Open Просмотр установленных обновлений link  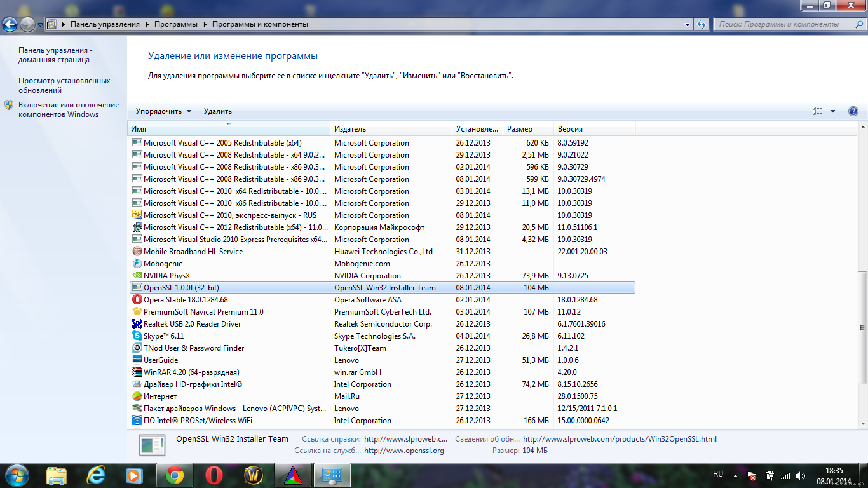click(x=64, y=85)
